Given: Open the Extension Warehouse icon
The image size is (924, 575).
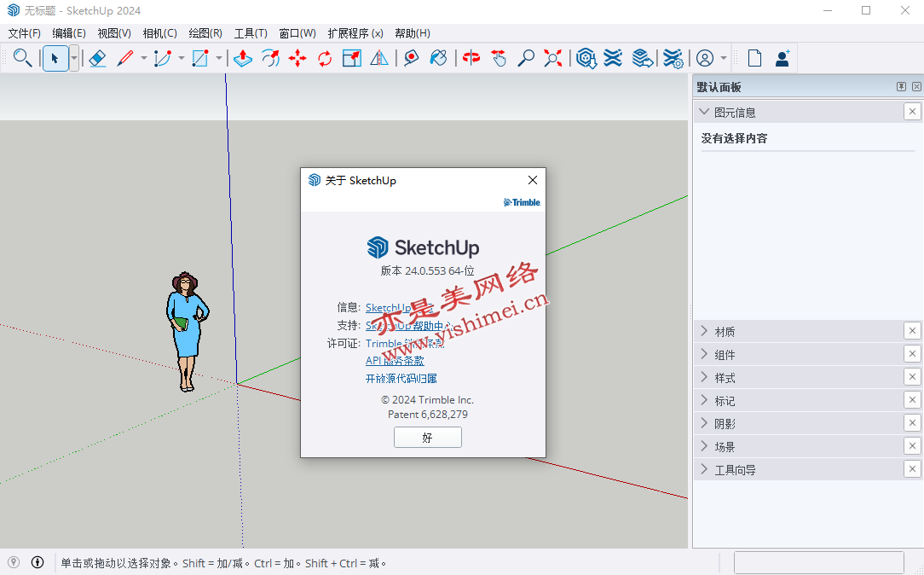Looking at the screenshot, I should point(613,58).
